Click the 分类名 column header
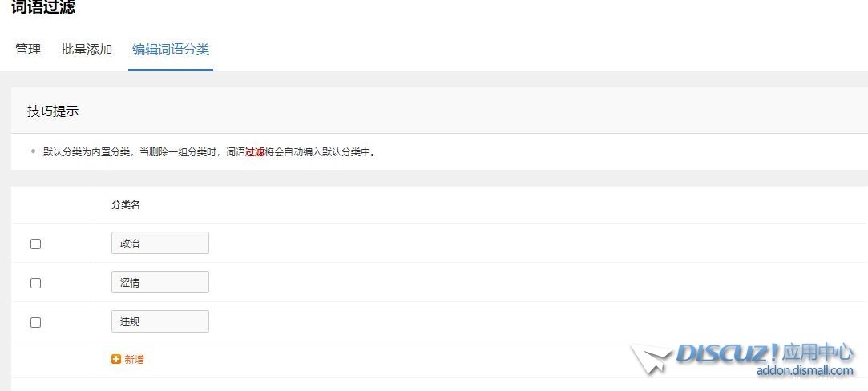Screen dimensions: 868x391 pyautogui.click(x=126, y=205)
